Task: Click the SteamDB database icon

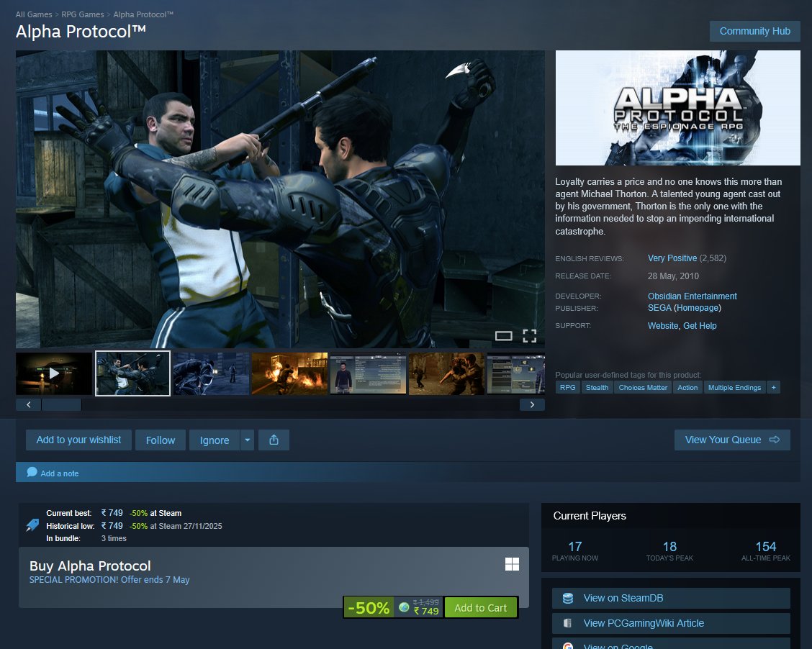Action: [x=567, y=599]
